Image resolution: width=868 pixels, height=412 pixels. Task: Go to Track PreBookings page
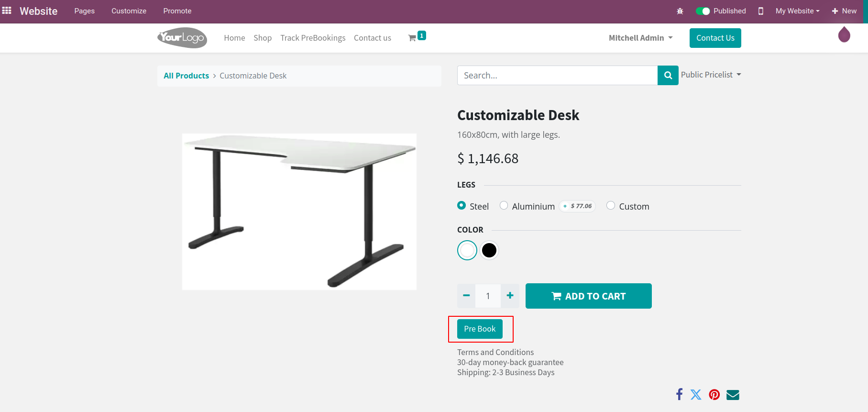(x=313, y=38)
